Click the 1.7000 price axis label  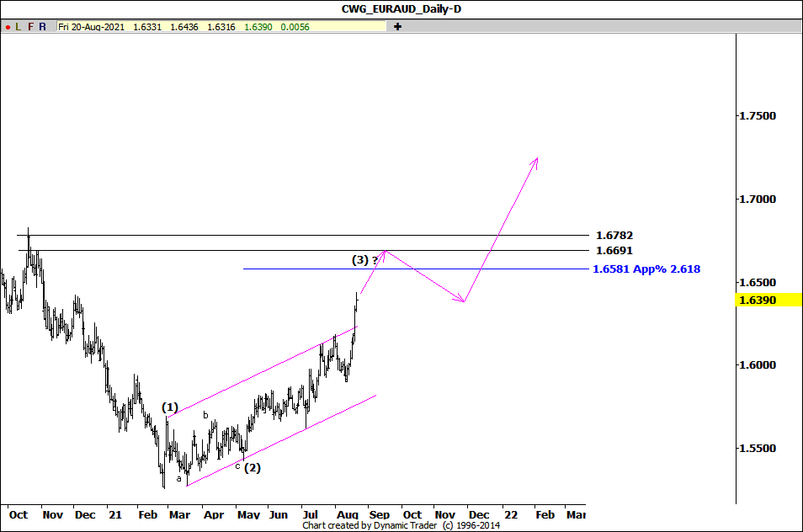pos(758,199)
